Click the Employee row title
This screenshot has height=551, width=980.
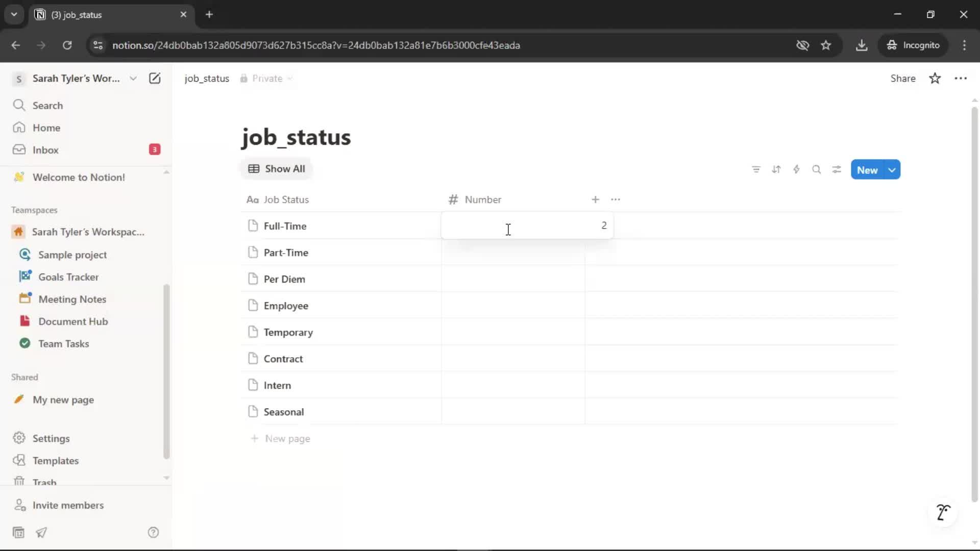[x=286, y=306]
